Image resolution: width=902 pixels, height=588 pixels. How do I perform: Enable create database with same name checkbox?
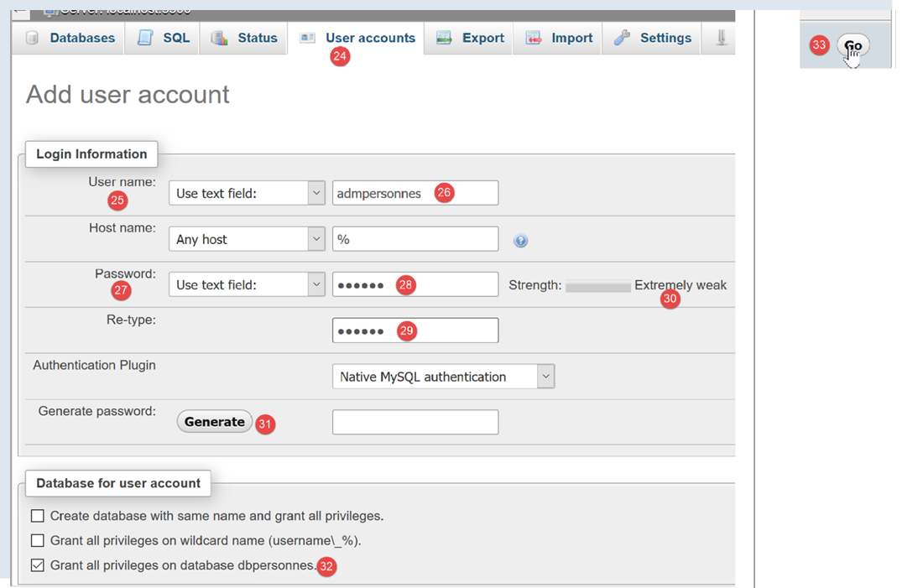38,516
